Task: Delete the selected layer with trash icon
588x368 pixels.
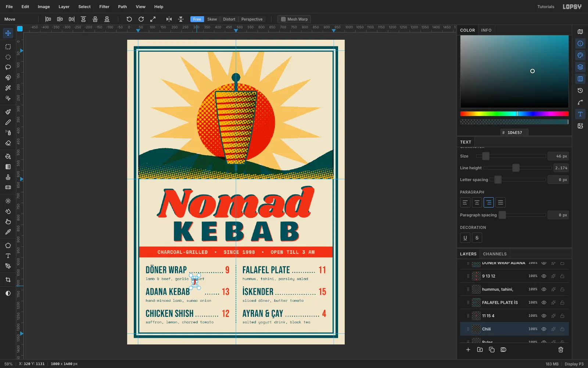Action: coord(561,350)
